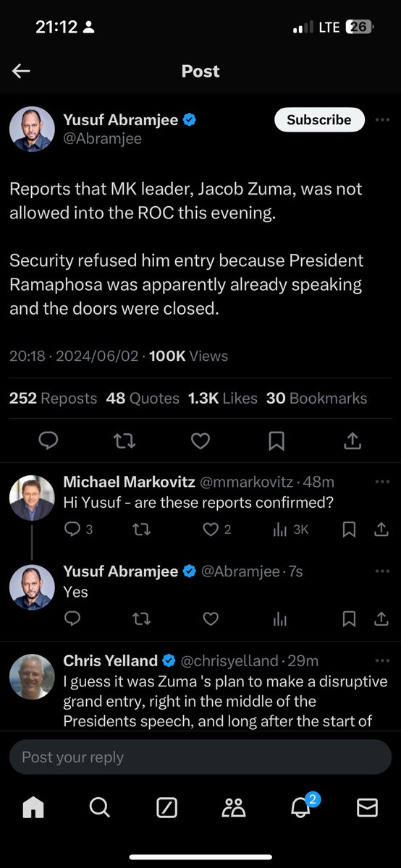Open more options on Michael Markovitz's reply

click(x=381, y=482)
